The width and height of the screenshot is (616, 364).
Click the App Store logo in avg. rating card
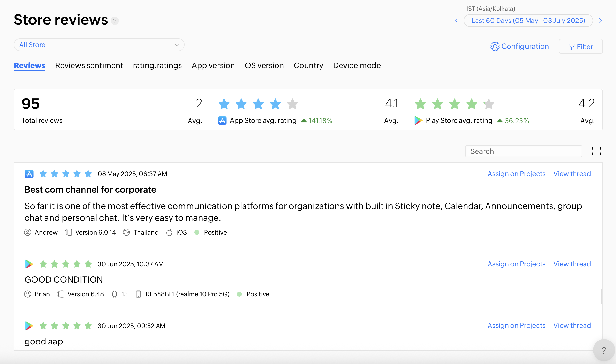tap(222, 121)
